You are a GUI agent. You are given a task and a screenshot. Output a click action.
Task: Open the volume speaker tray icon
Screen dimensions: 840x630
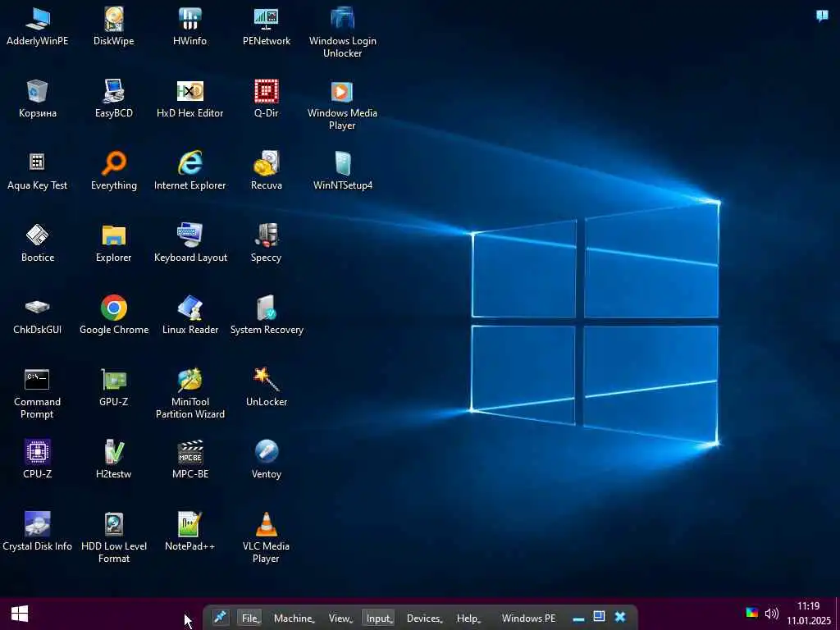pyautogui.click(x=771, y=614)
